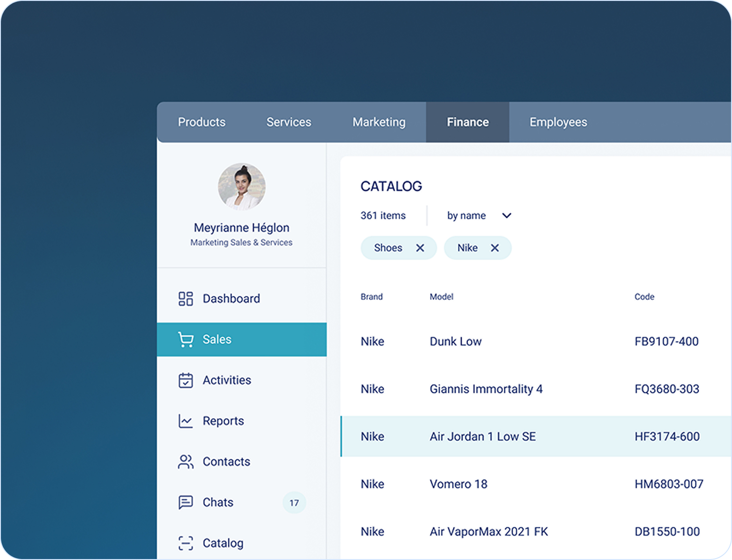The width and height of the screenshot is (732, 560).
Task: Click the Nike brand cell in Vomero 18 row
Action: pos(373,484)
